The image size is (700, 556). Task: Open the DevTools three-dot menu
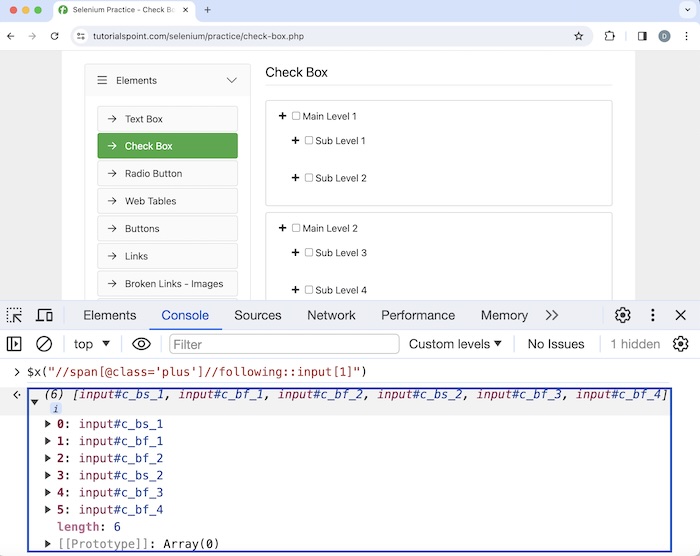(653, 315)
